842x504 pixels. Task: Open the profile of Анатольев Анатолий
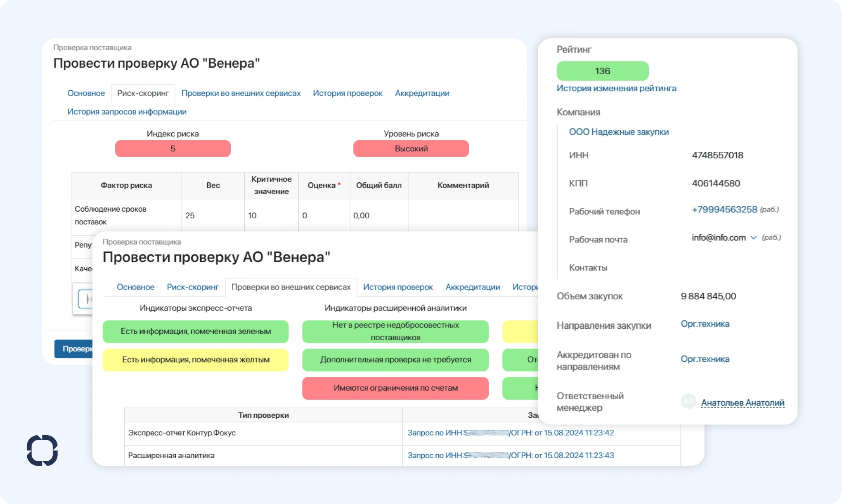tap(743, 402)
